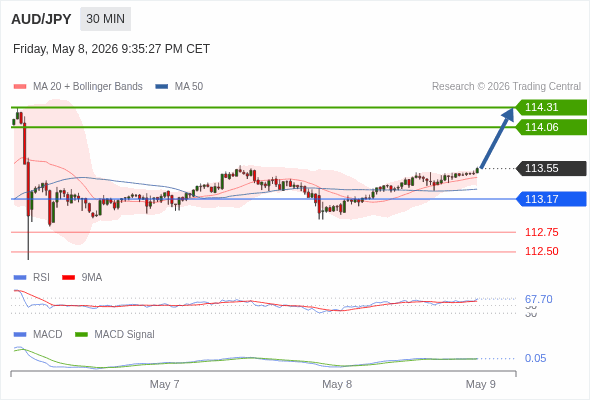Click the pink MA 20 legend swatch
This screenshot has height=400, width=590.
(x=20, y=87)
